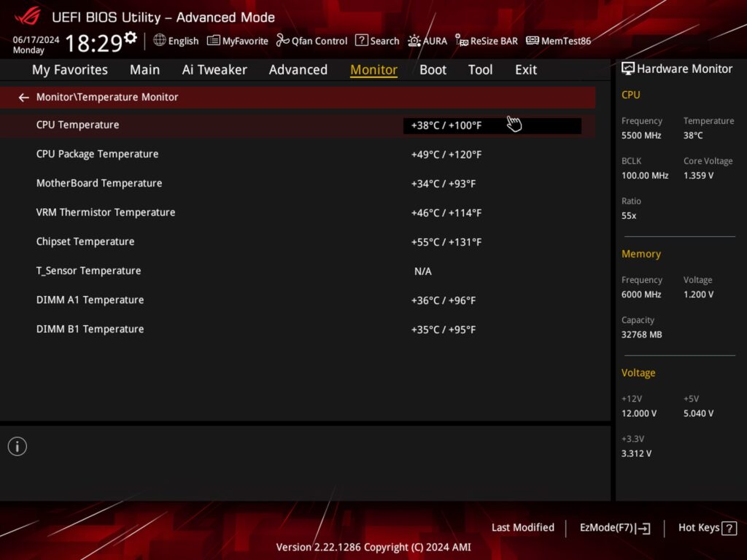Screen dimensions: 747x560
Task: Click MyFavorite text button
Action: [x=245, y=41]
